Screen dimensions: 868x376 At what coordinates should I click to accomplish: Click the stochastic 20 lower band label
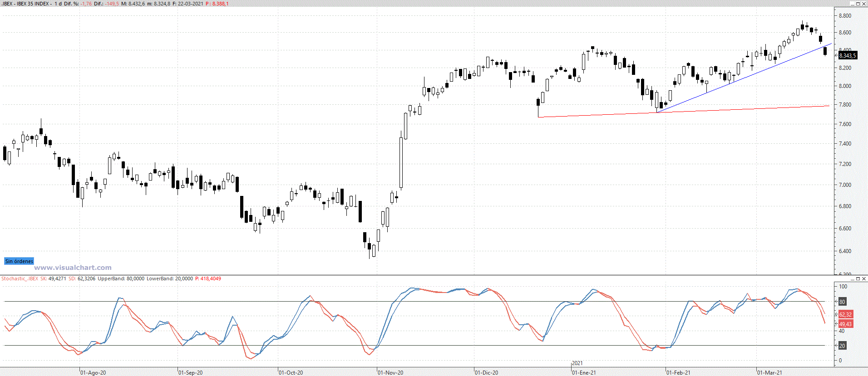click(842, 346)
